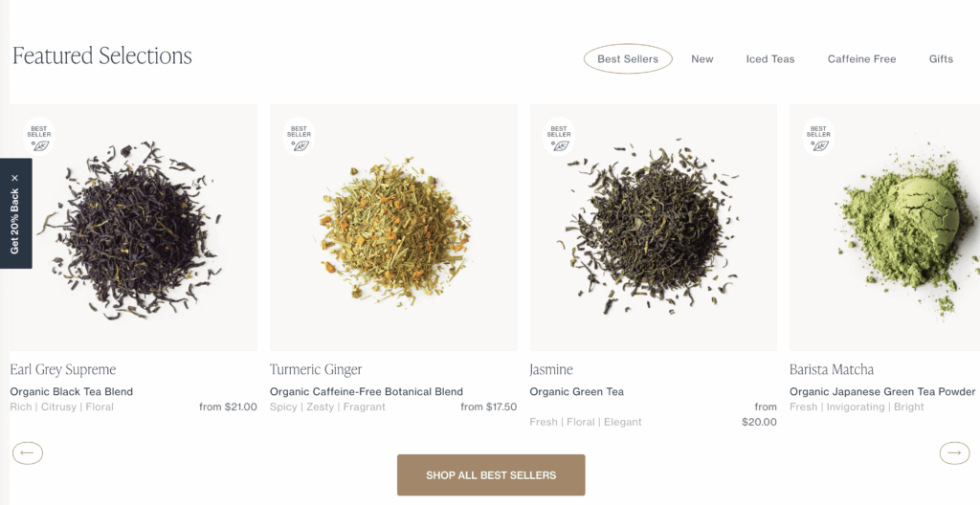
Task: Click the Earl Grey Supreme title link
Action: click(63, 369)
